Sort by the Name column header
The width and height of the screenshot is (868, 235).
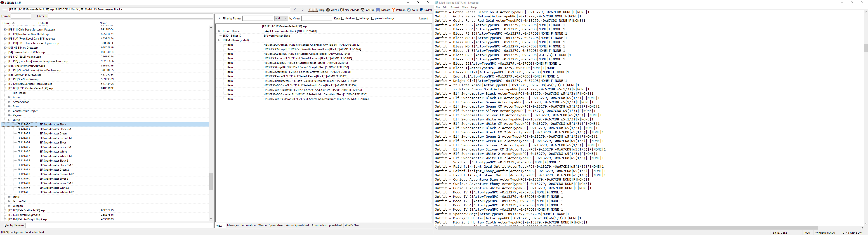tap(153, 23)
